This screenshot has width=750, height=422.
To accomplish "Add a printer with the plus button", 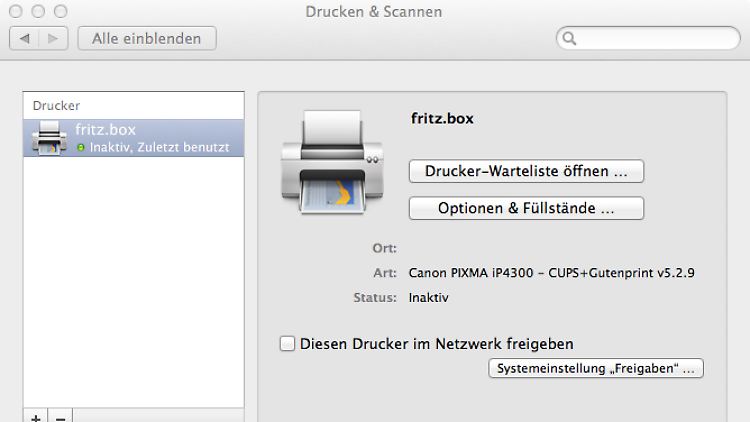I will coord(36,416).
